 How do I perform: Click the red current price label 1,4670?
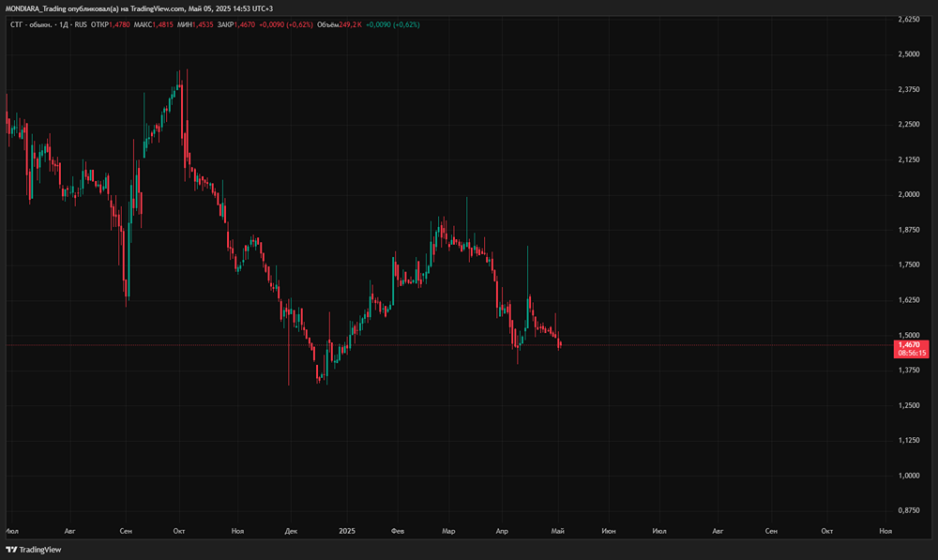tap(909, 344)
